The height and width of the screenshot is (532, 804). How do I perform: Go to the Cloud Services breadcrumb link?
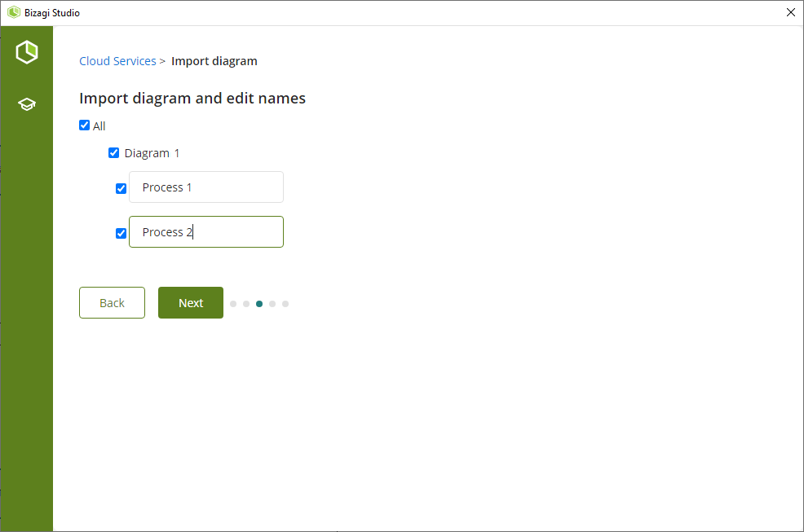point(117,61)
